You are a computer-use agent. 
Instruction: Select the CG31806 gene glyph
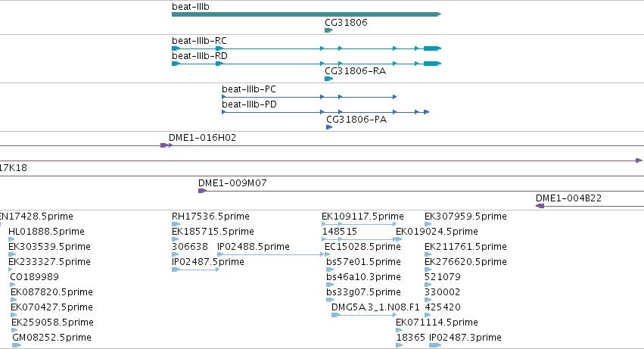click(x=328, y=30)
